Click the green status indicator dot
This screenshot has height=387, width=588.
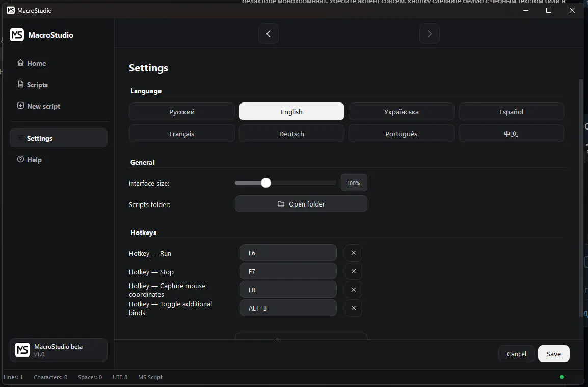[x=562, y=377]
